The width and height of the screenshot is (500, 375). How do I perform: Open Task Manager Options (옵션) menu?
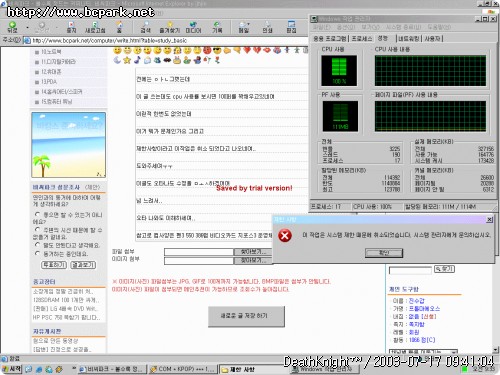(346, 27)
